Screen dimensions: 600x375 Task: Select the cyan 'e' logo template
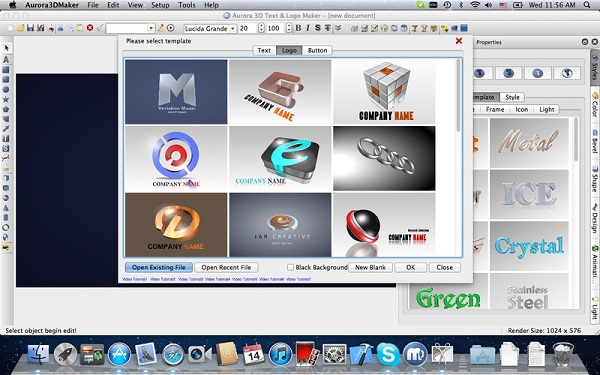280,158
